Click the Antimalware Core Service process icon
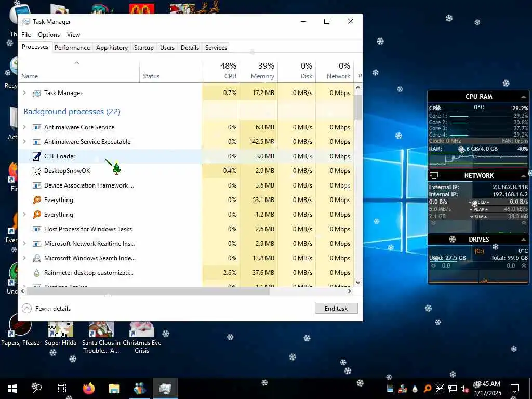Image resolution: width=532 pixels, height=399 pixels. click(x=37, y=127)
